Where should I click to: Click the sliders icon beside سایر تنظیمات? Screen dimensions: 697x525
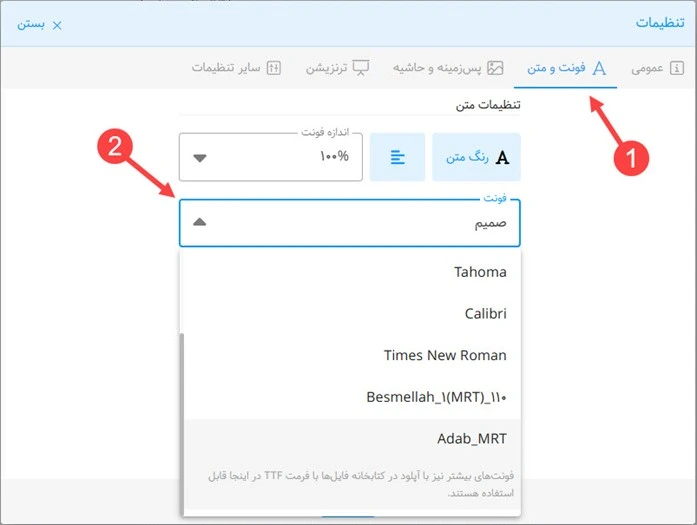274,68
